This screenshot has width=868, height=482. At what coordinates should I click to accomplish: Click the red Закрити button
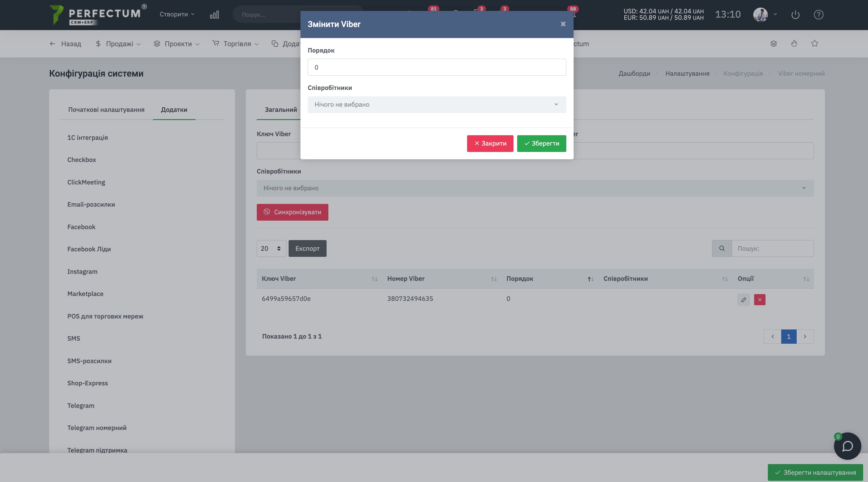tap(490, 144)
